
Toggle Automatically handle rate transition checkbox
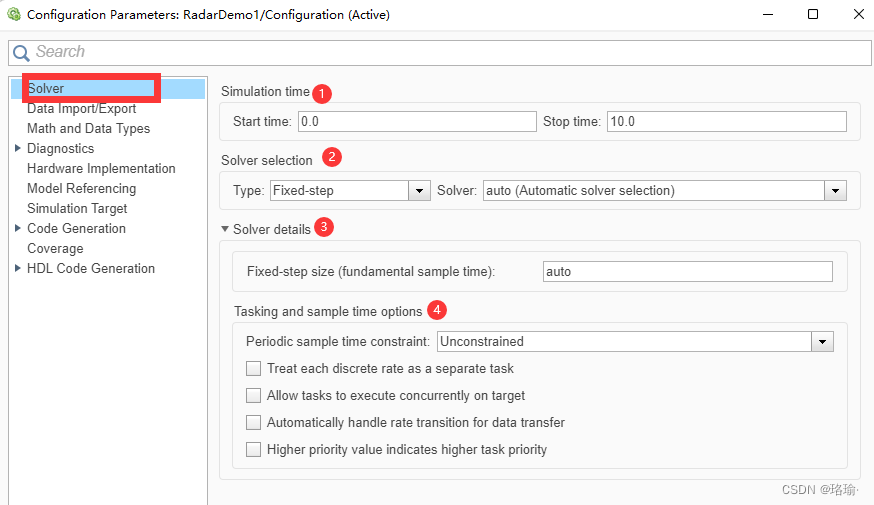pyautogui.click(x=254, y=423)
